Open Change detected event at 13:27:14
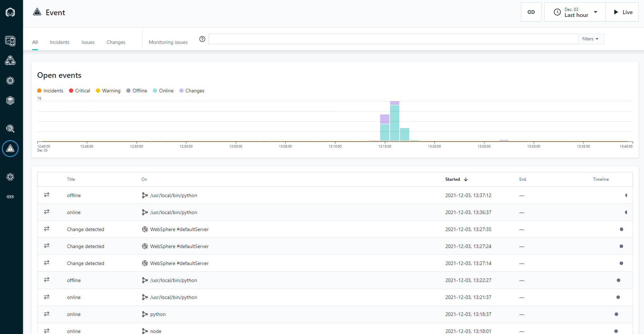The image size is (644, 334). click(x=86, y=263)
